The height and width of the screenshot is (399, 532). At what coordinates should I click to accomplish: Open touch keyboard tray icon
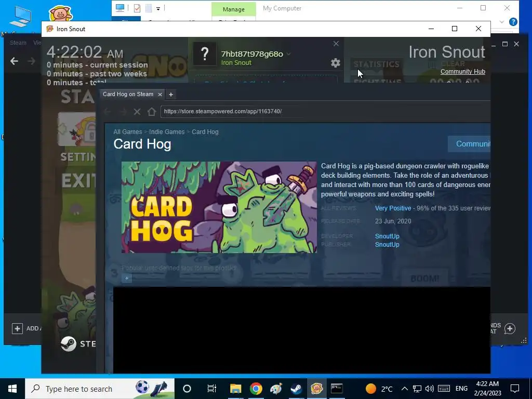point(444,389)
